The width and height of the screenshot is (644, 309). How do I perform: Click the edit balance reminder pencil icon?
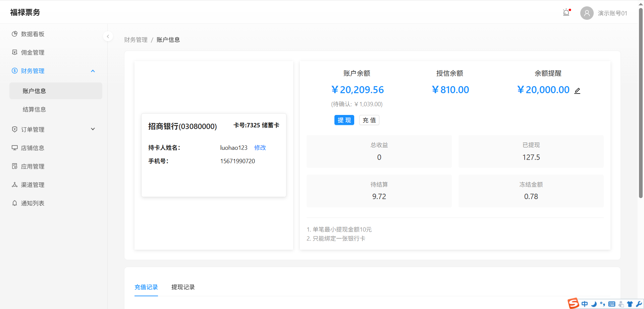pos(577,91)
